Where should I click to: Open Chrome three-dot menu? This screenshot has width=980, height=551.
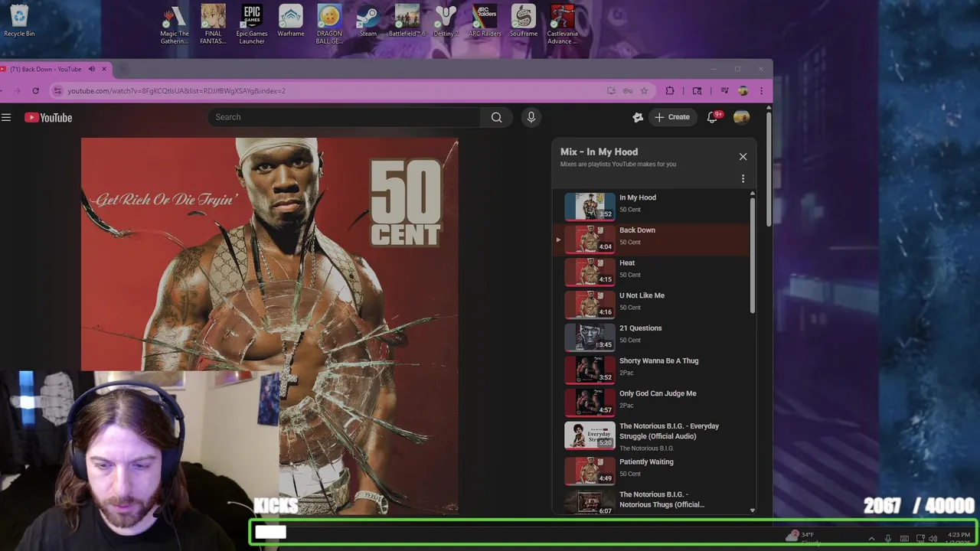(761, 90)
